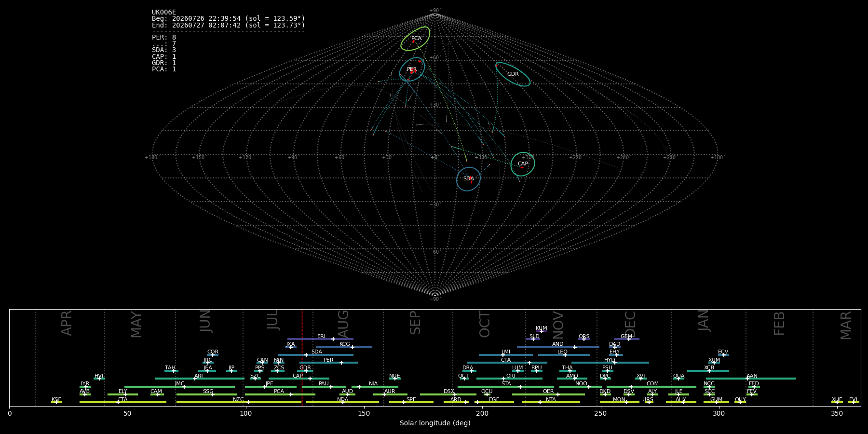The height and width of the screenshot is (434, 868).
Task: Click the KSE shower marker in the timeline
Action: click(56, 402)
